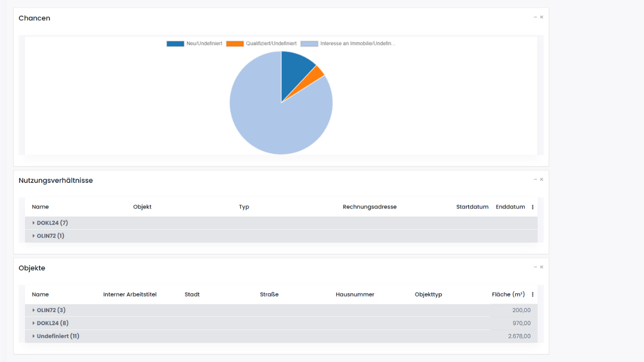The height and width of the screenshot is (362, 644).
Task: Minimize the Objekte widget
Action: click(535, 266)
